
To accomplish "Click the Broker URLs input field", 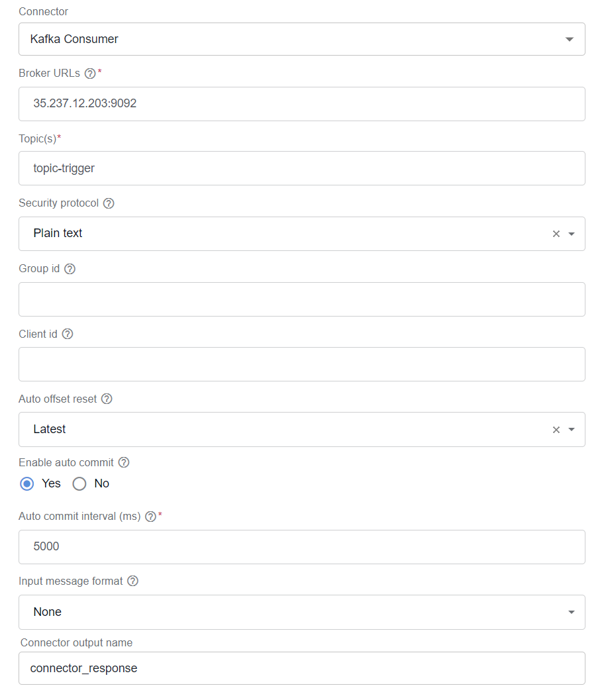I will [302, 104].
